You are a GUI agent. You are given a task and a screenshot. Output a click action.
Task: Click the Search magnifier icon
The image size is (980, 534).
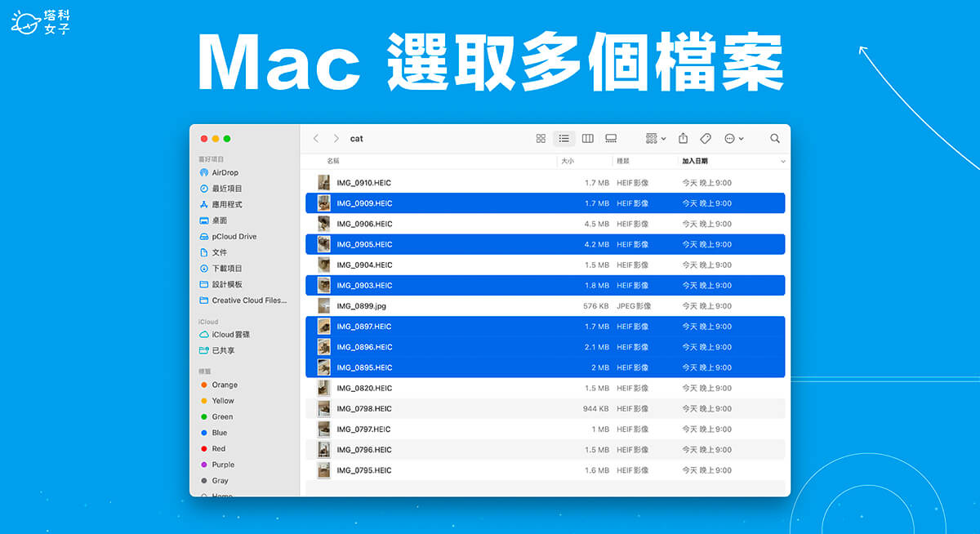pyautogui.click(x=774, y=138)
